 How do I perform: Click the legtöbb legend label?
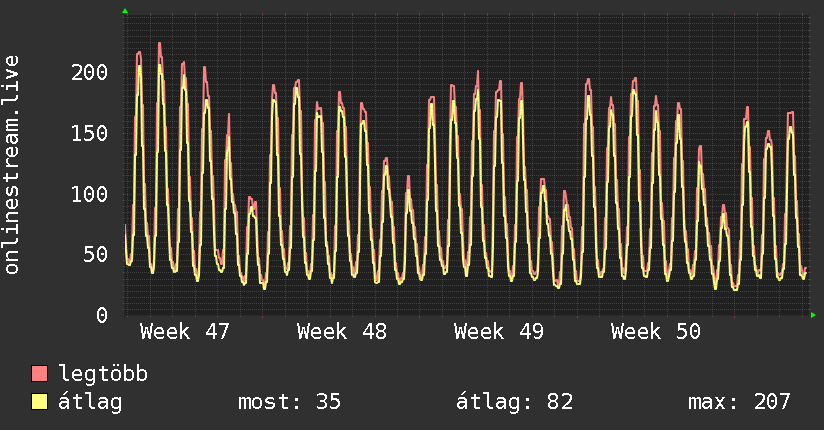coord(103,374)
